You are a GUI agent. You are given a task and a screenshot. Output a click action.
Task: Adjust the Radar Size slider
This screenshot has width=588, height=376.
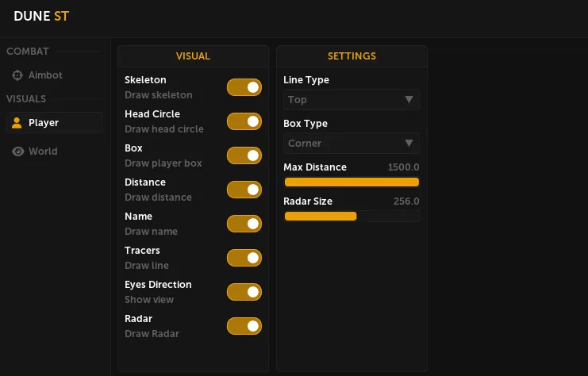[x=352, y=217]
